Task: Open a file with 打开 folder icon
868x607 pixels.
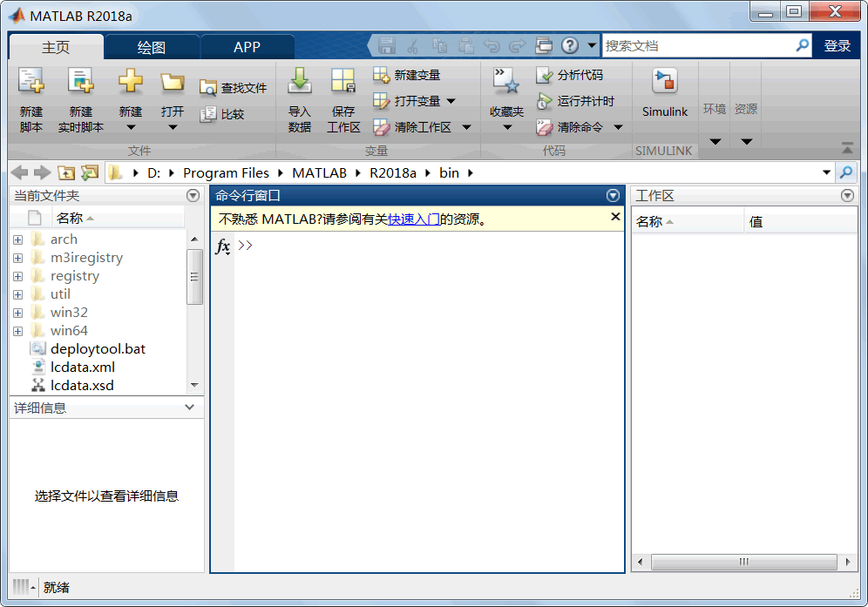Action: pyautogui.click(x=173, y=82)
